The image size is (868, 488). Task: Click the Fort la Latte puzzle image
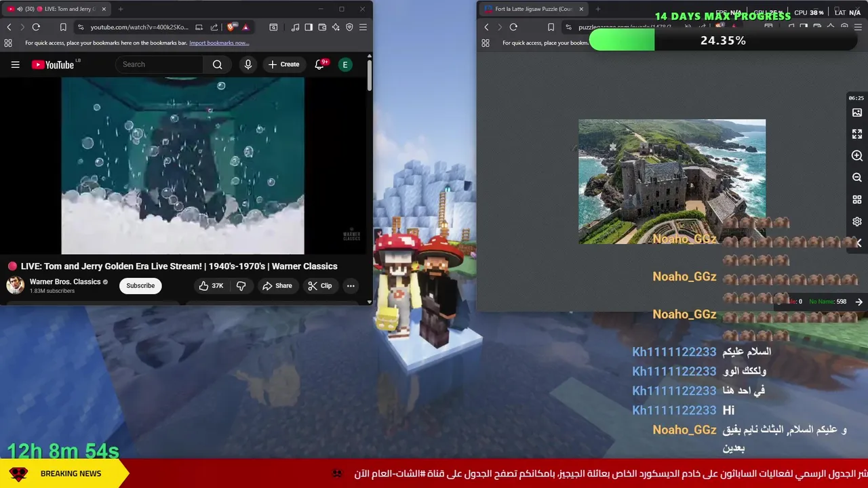click(672, 182)
